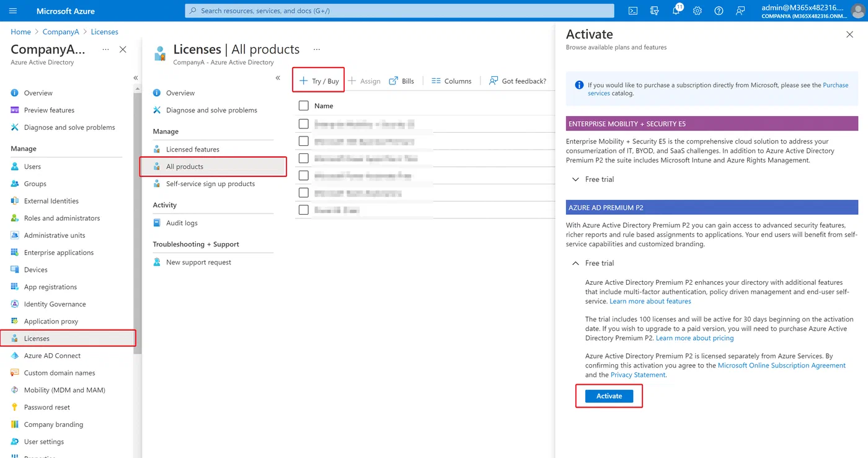Screen dimensions: 868x458
Task: Tick the first product row checkbox
Action: click(304, 123)
